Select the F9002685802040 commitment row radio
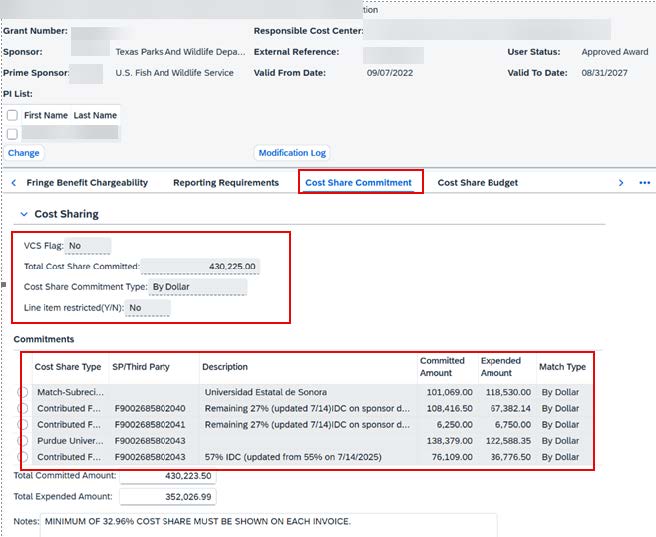 (23, 408)
